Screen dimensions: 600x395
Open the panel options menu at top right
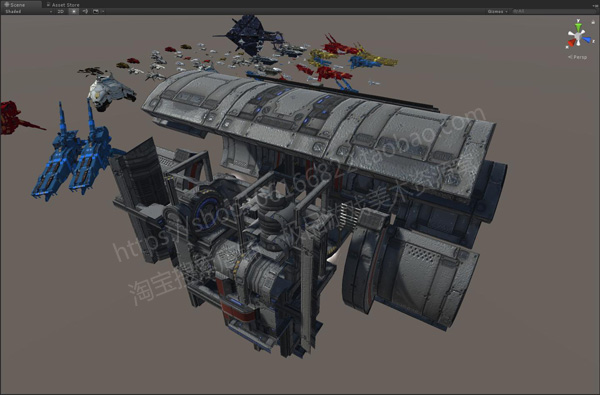pos(597,5)
